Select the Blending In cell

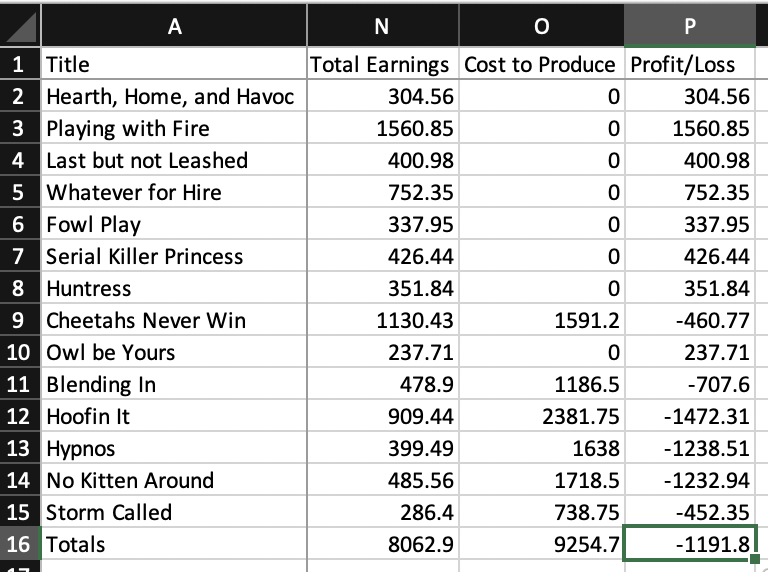pyautogui.click(x=174, y=384)
